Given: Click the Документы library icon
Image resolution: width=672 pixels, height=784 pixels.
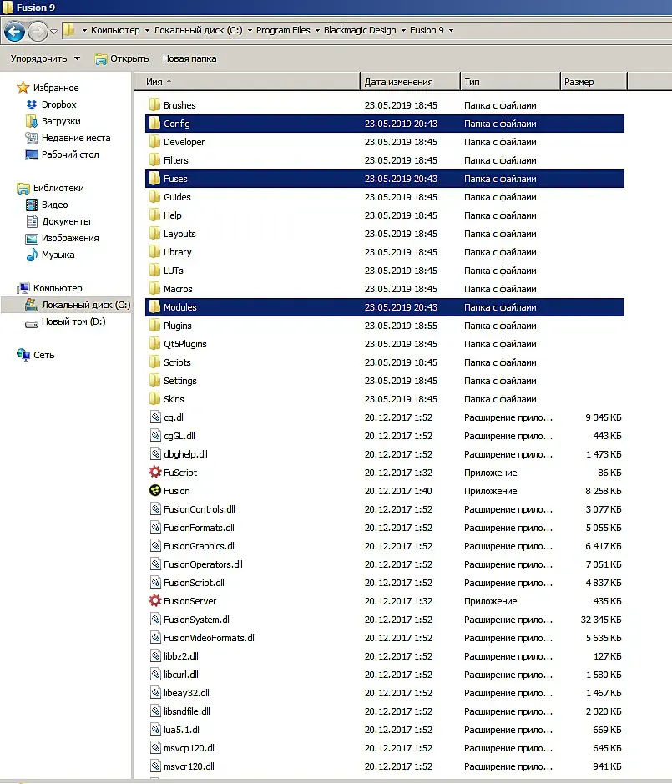Looking at the screenshot, I should click(x=32, y=221).
